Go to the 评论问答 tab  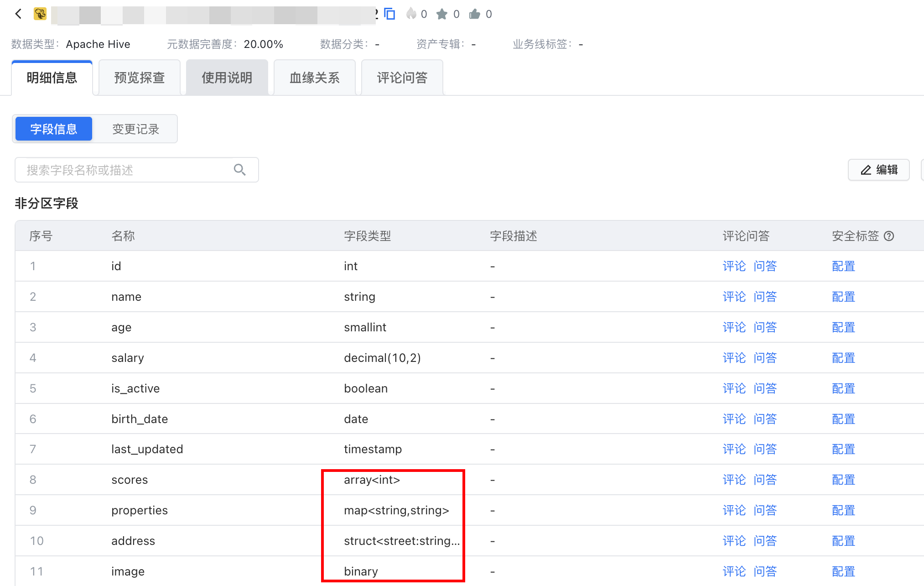pyautogui.click(x=402, y=78)
